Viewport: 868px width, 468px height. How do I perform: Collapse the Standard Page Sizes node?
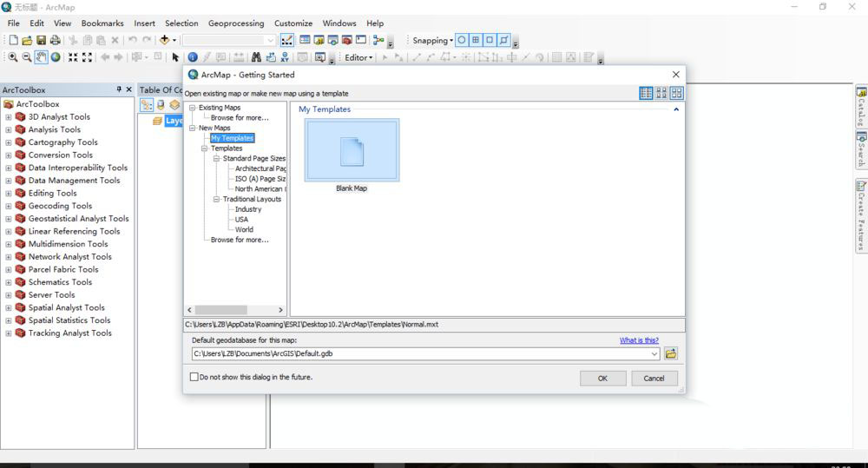(x=216, y=158)
